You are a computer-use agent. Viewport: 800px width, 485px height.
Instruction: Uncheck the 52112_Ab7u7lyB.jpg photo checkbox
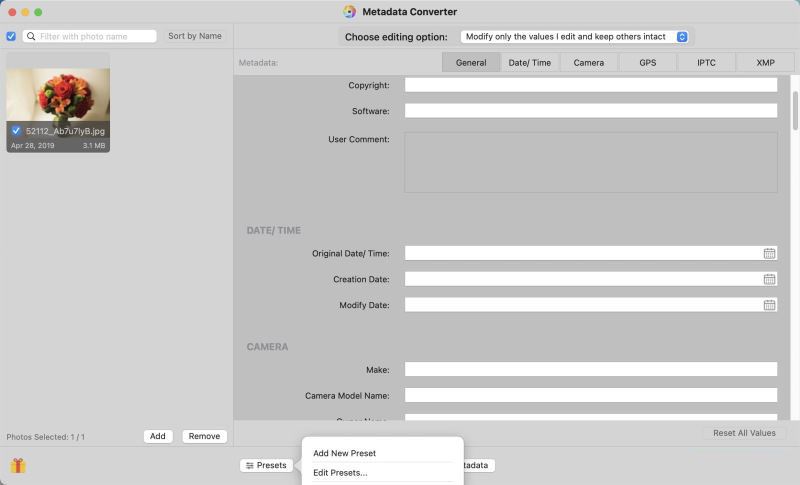tap(16, 131)
